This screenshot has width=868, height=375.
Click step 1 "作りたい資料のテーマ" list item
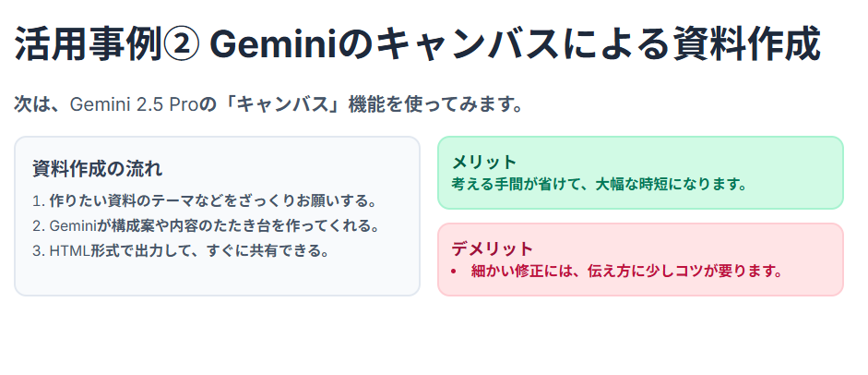coord(205,201)
